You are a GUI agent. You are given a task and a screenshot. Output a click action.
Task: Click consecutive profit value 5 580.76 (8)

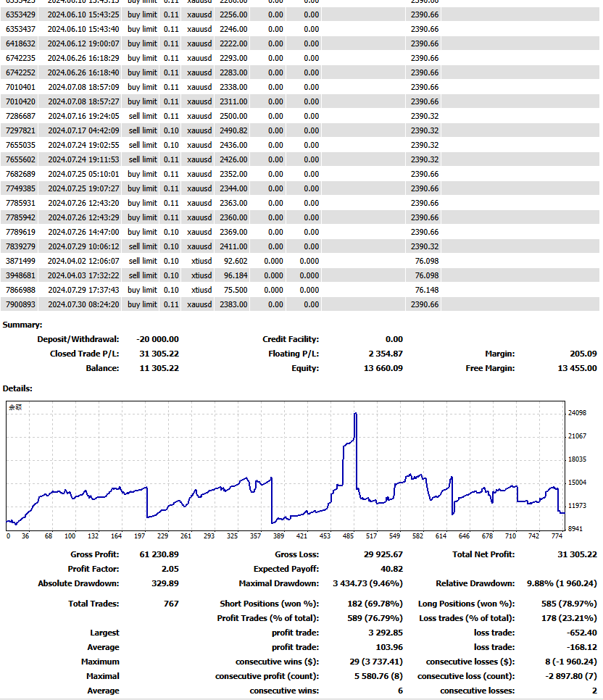pyautogui.click(x=379, y=676)
